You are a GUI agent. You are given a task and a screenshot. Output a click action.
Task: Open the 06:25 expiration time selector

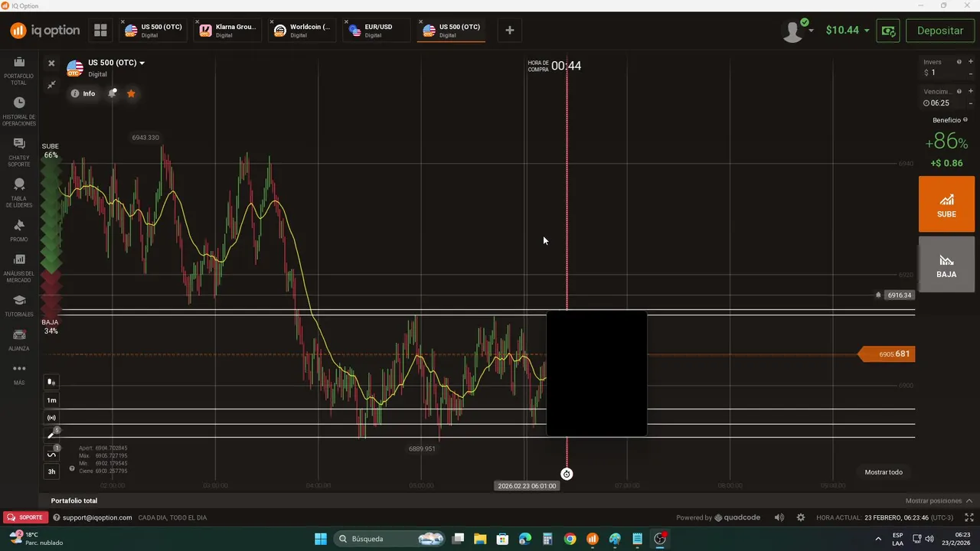938,103
